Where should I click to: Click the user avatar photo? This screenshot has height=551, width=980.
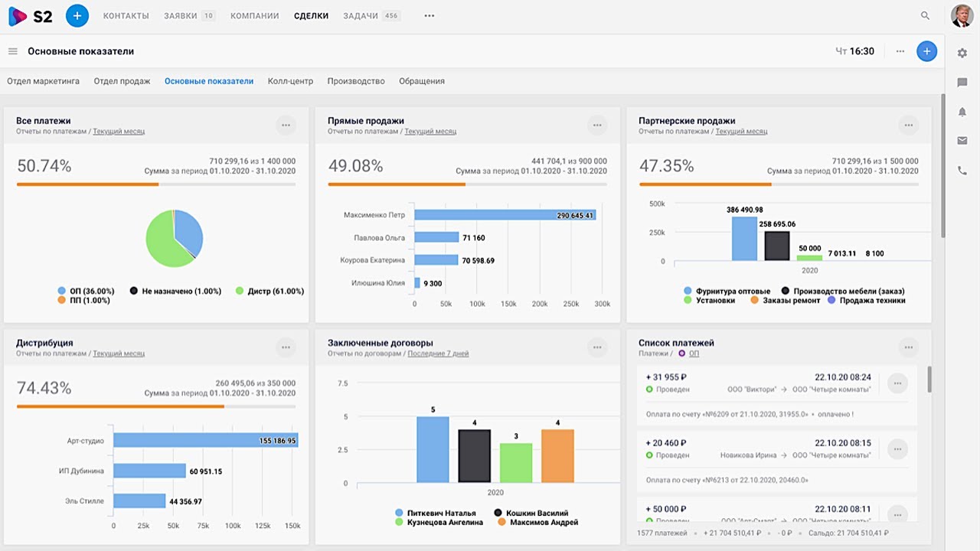click(x=962, y=15)
